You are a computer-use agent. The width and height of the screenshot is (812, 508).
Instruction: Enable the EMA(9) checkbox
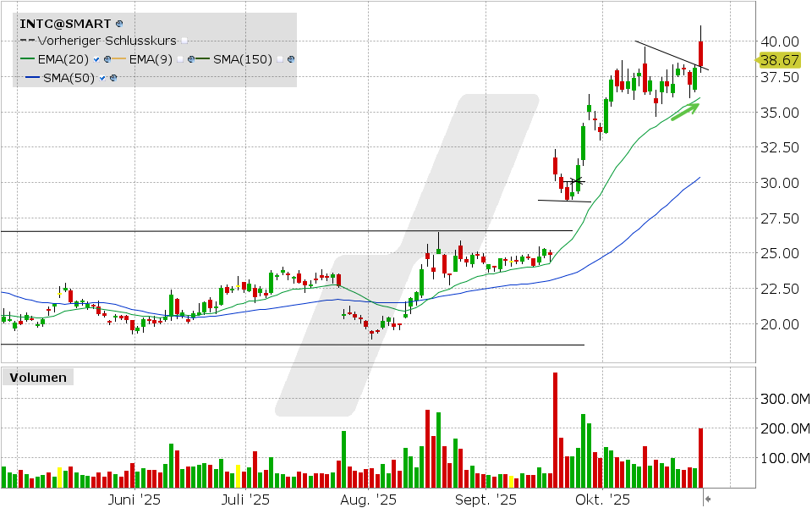click(181, 59)
